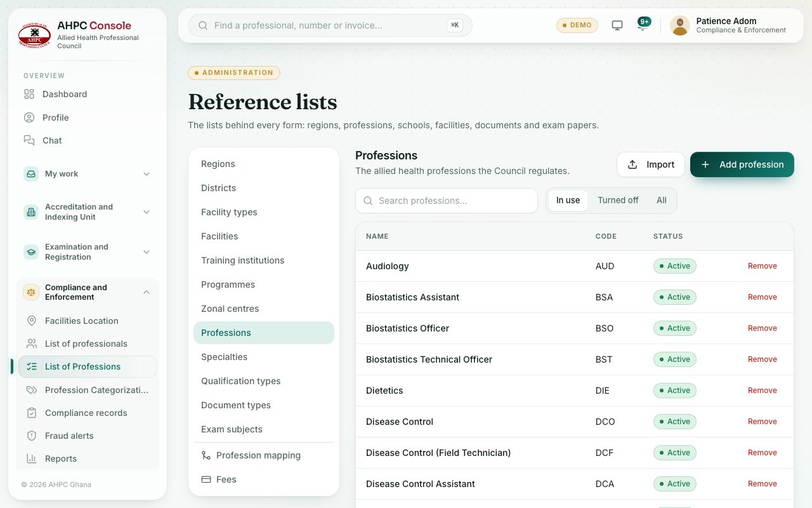Click the monitor display icon in header
This screenshot has height=508, width=812.
[617, 25]
